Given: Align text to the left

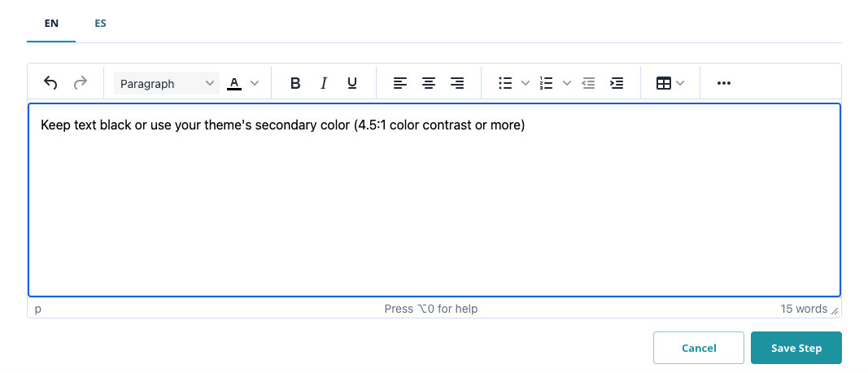Looking at the screenshot, I should click(x=399, y=83).
